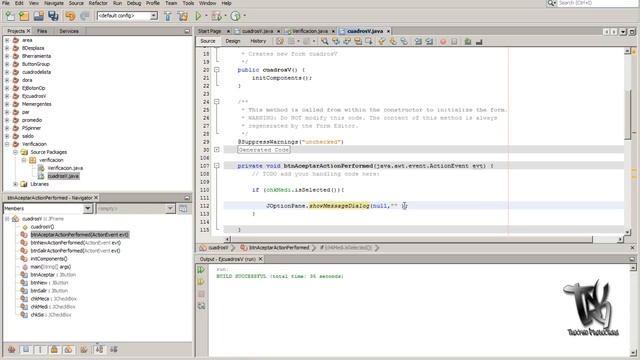Click the Clean and Build Project icon
This screenshot has width=640, height=360.
tap(182, 16)
